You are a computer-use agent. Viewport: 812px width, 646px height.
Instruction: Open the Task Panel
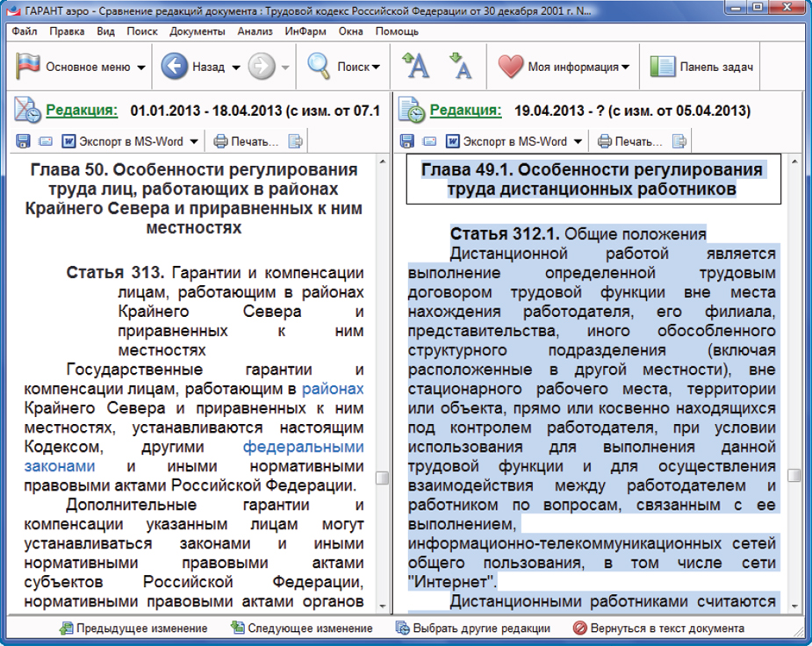point(702,67)
